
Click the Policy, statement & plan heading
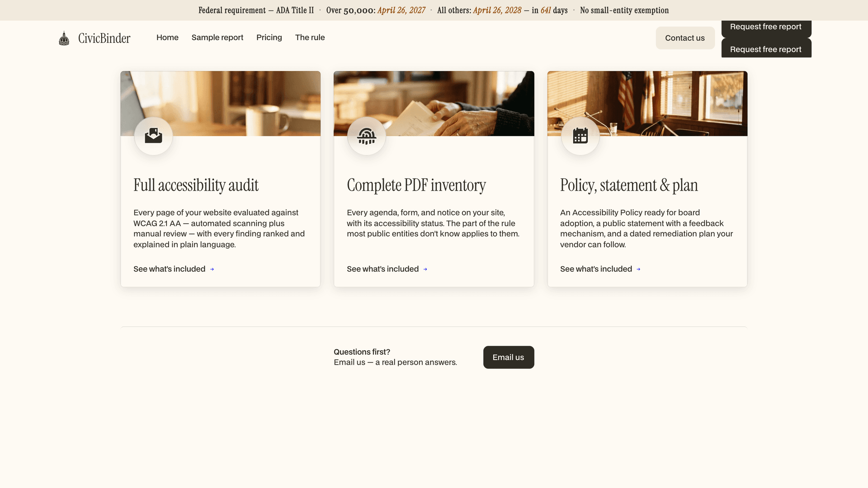[629, 185]
